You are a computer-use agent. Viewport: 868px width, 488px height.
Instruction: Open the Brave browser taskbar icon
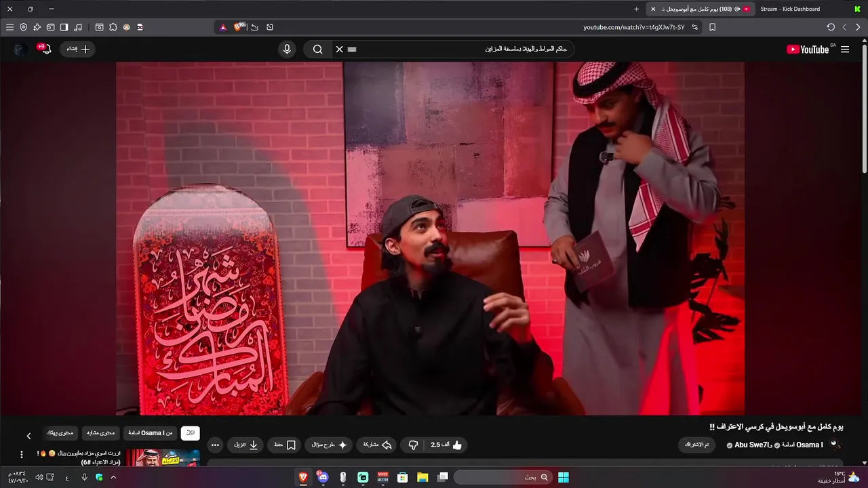coord(303,477)
